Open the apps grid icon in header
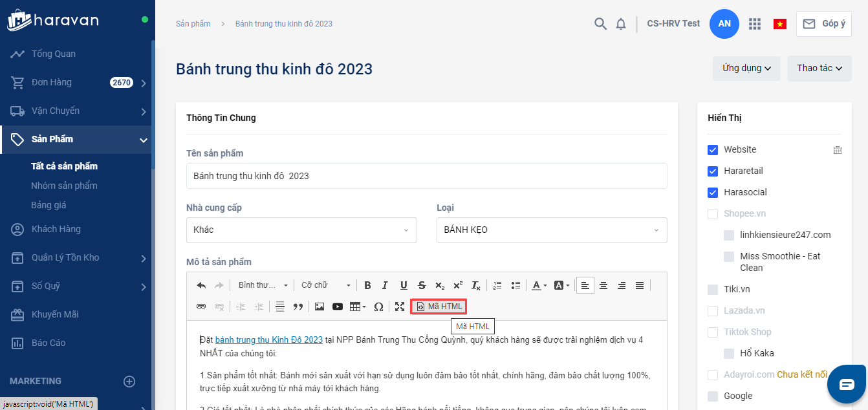Viewport: 868px width, 410px height. pyautogui.click(x=754, y=24)
